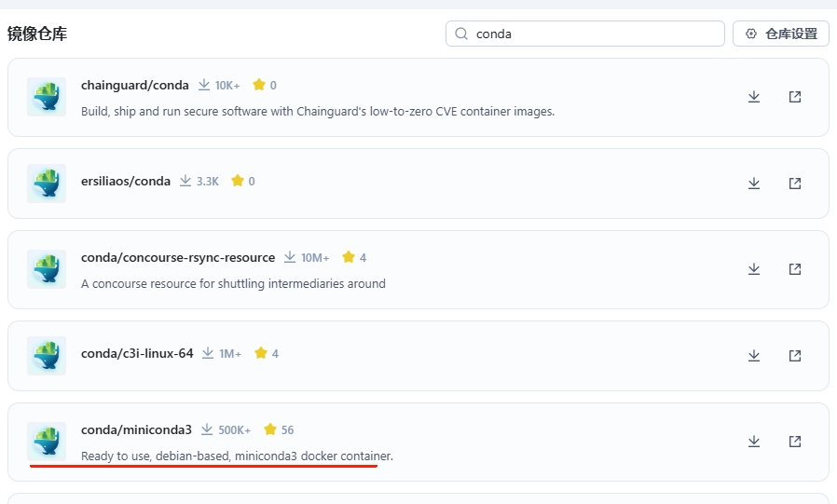The image size is (837, 504).
Task: Click the ersiliaos/conda whale thumbnail
Action: click(47, 183)
